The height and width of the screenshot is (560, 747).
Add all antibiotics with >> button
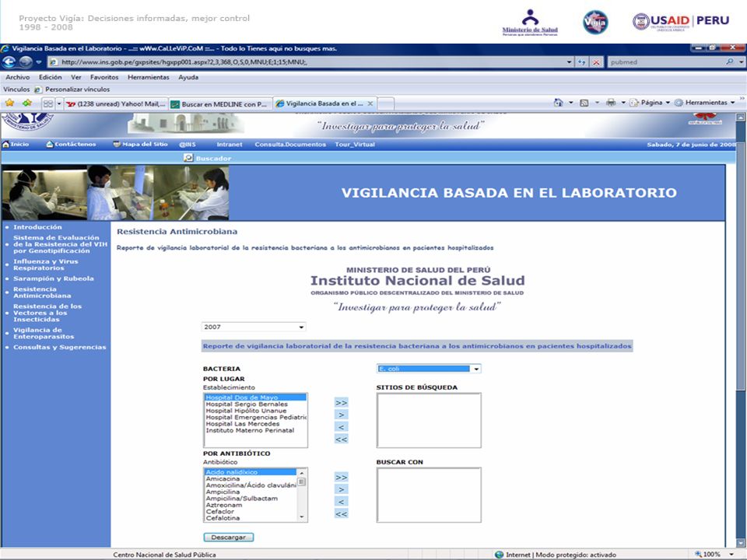[x=341, y=478]
